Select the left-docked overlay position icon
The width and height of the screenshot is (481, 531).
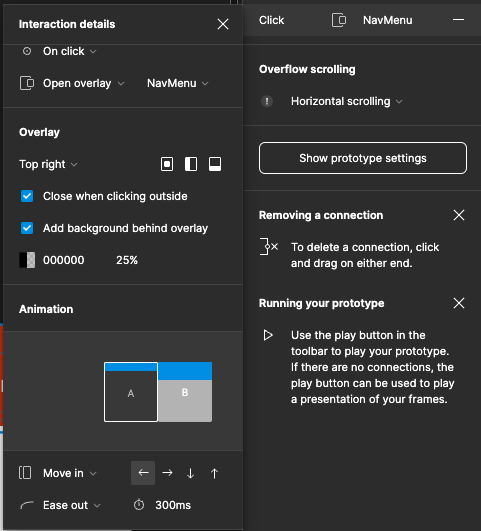click(191, 164)
